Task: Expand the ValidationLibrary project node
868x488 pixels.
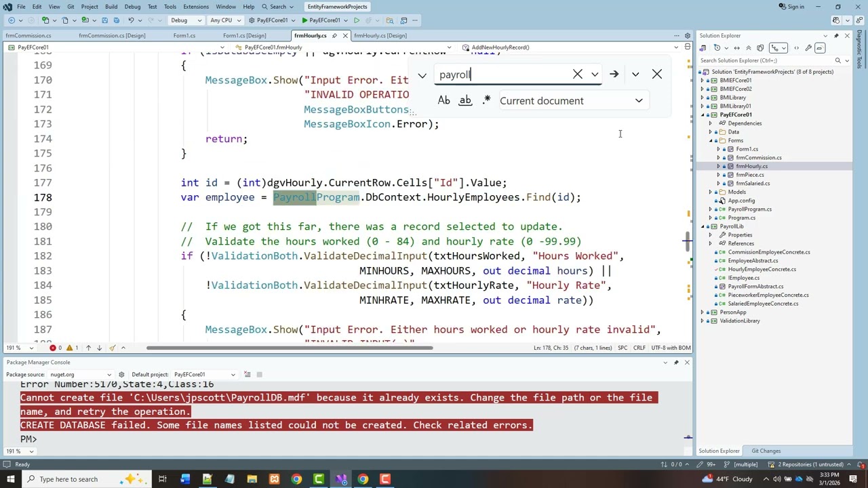Action: [x=703, y=321]
